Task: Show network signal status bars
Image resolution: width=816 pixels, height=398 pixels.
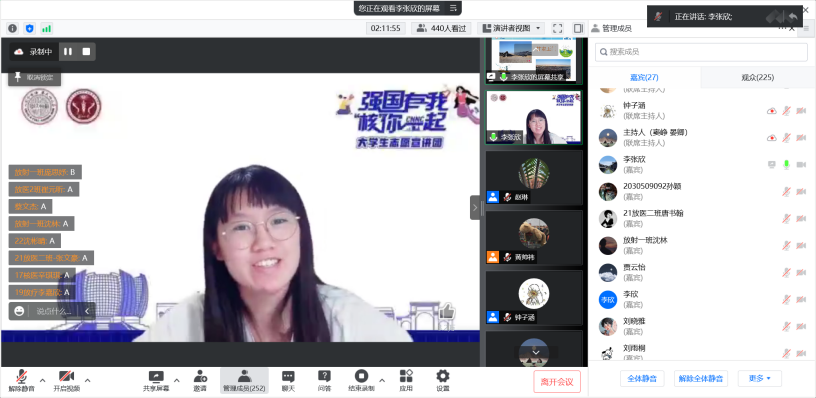Action: [46, 29]
